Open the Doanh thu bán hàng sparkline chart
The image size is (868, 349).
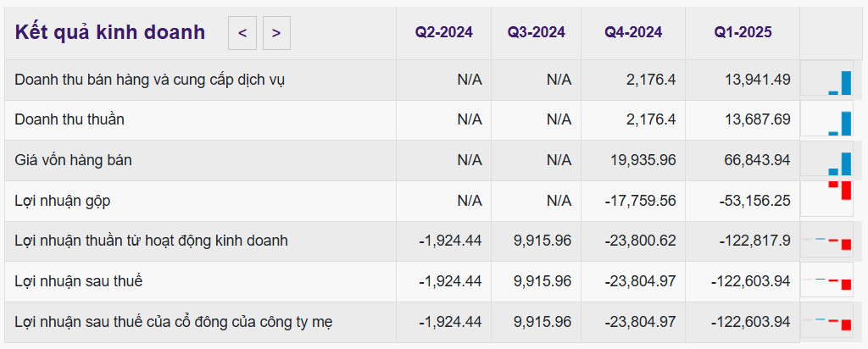(x=827, y=80)
